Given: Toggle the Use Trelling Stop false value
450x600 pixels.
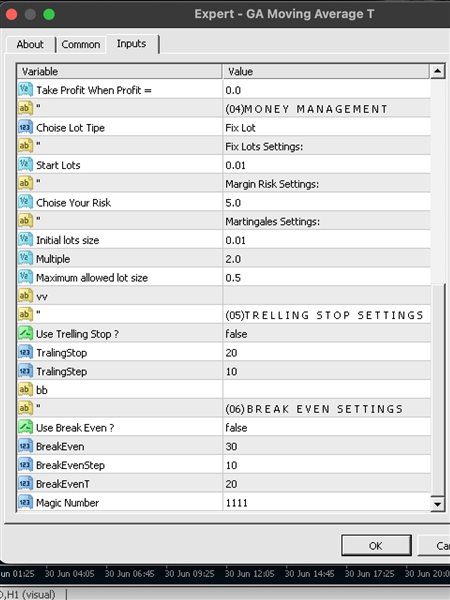Looking at the screenshot, I should (x=326, y=334).
